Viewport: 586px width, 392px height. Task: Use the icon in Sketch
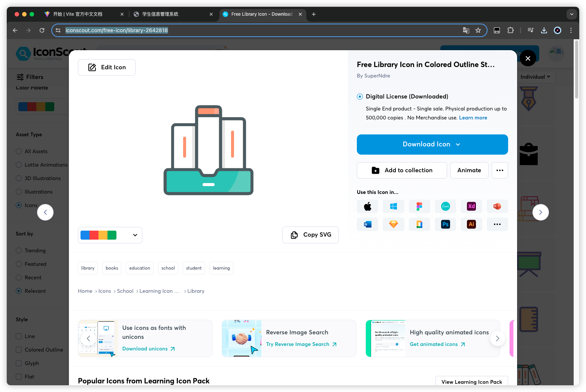coord(393,224)
